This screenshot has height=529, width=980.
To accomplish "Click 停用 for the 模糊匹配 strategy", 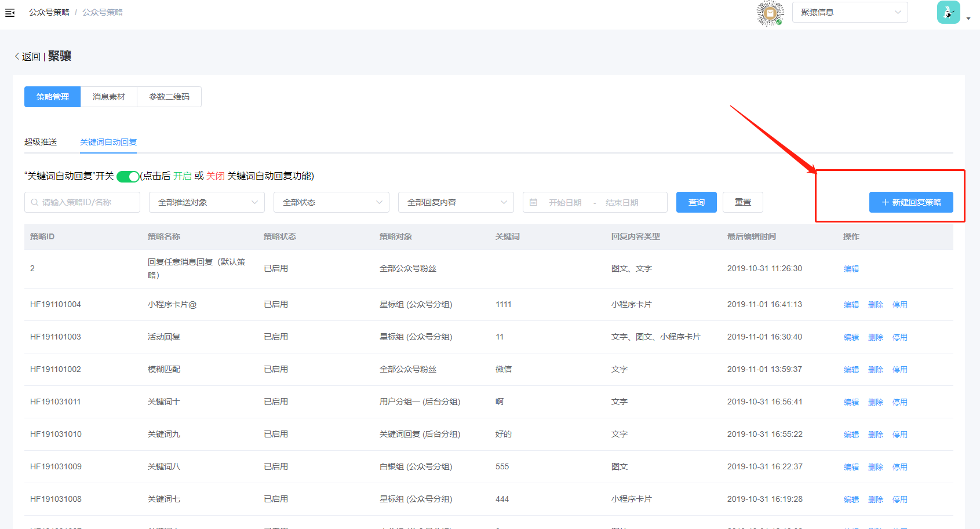I will pyautogui.click(x=899, y=370).
